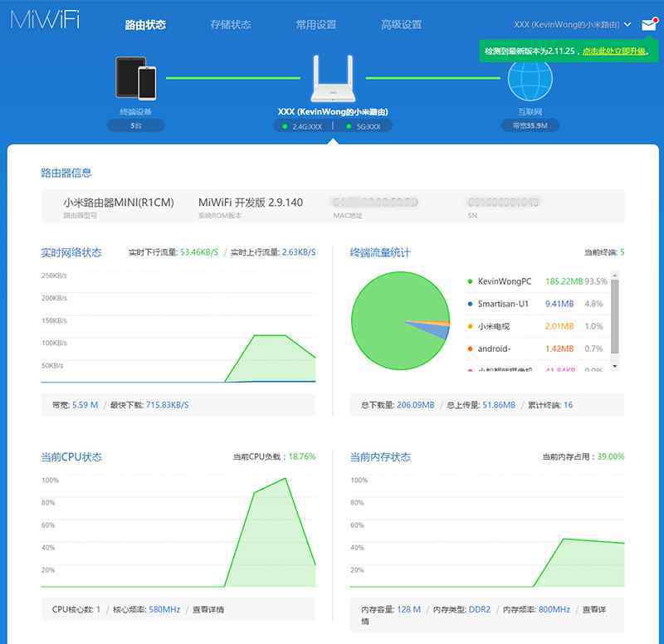This screenshot has height=644, width=664.
Task: Click the memory capacity 128 M
Action: coord(408,610)
